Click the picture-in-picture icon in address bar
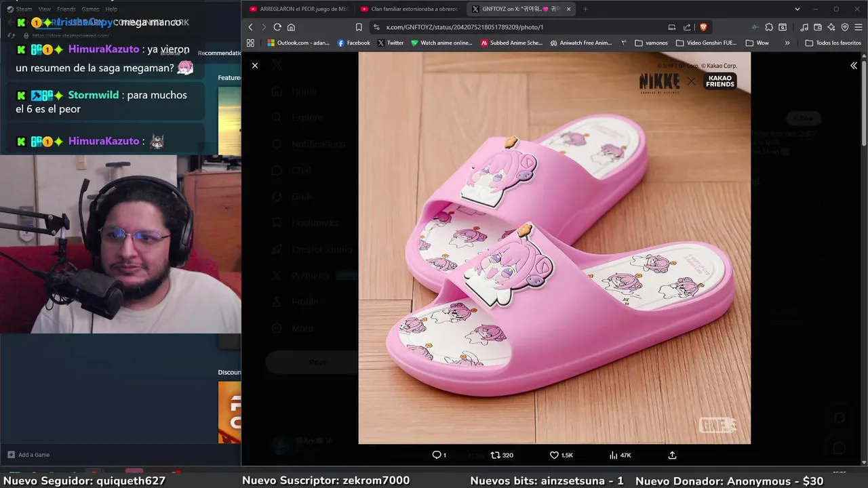The image size is (868, 488). pyautogui.click(x=671, y=27)
